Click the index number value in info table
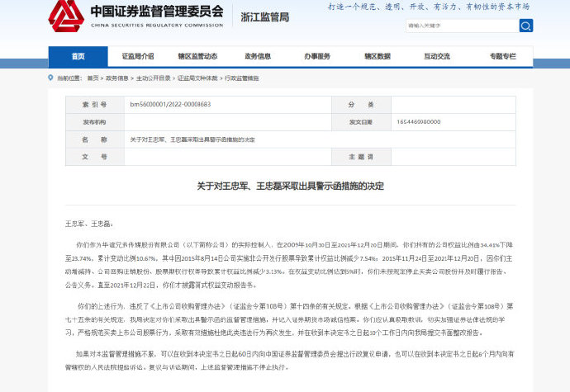Screen dimensions: 570x392 pos(165,105)
